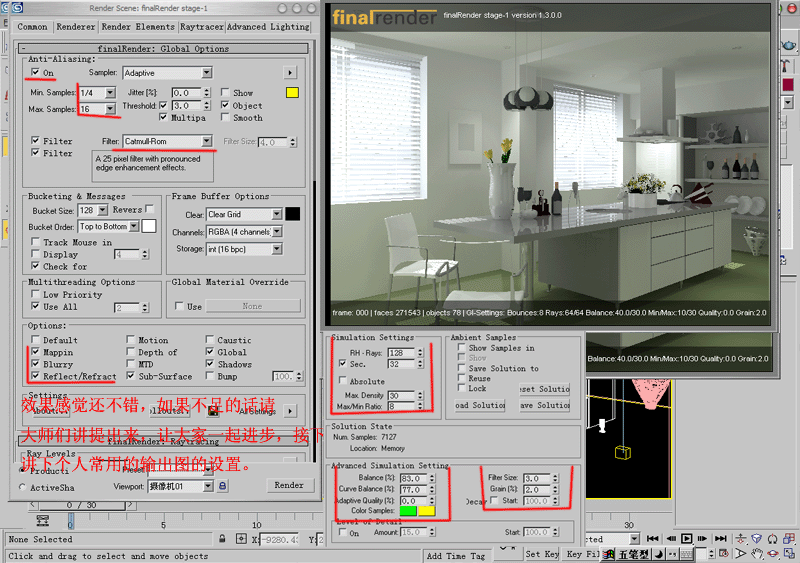The height and width of the screenshot is (563, 800).
Task: Click the yellow anti-aliasing color swatch
Action: point(292,92)
